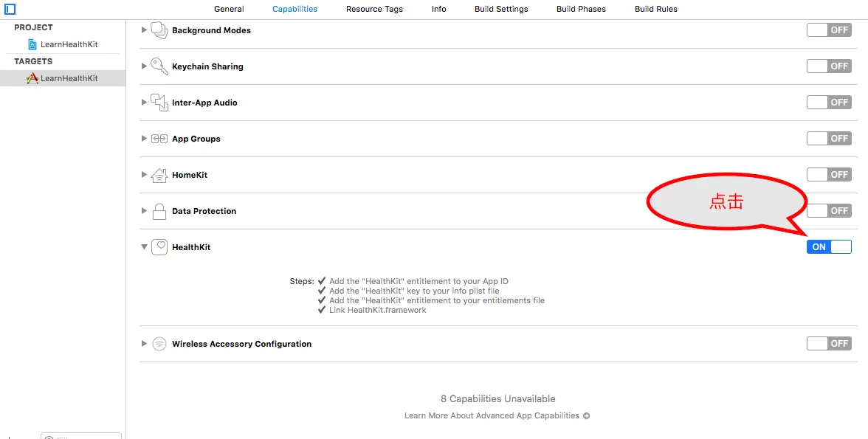Screen dimensions: 868x439
Task: Expand the Keychain Sharing section
Action: (x=144, y=66)
